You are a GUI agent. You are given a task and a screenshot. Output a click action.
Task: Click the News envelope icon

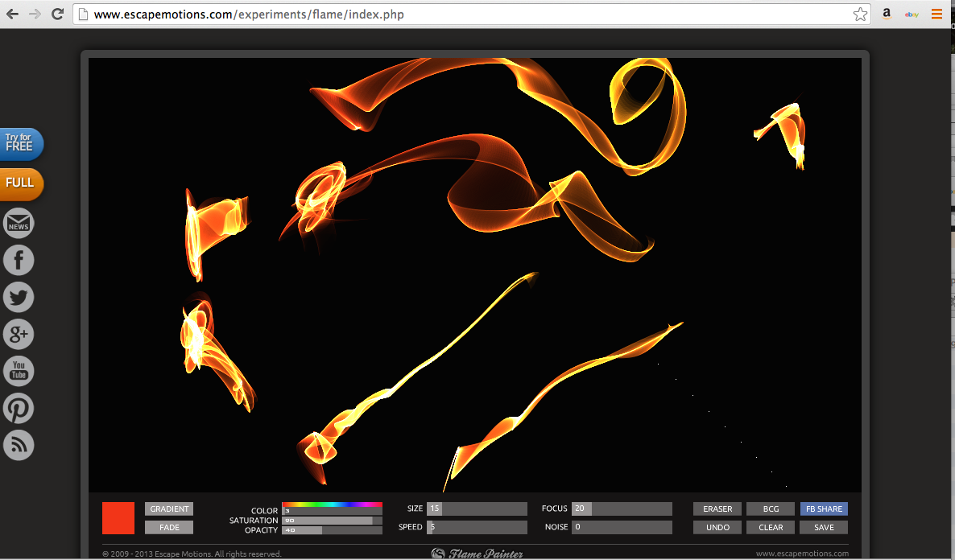point(19,223)
